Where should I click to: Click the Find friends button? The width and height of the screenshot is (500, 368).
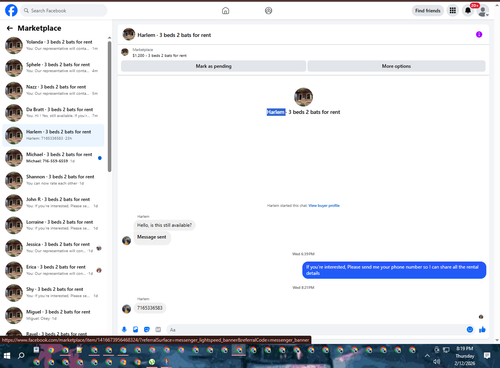point(428,11)
